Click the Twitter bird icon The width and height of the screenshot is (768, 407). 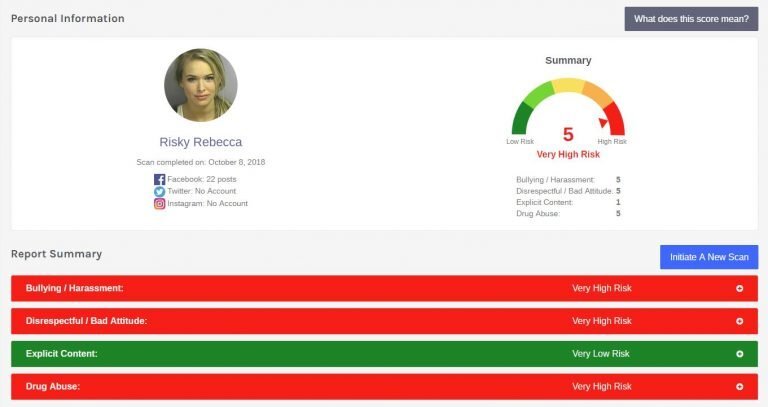pos(159,192)
